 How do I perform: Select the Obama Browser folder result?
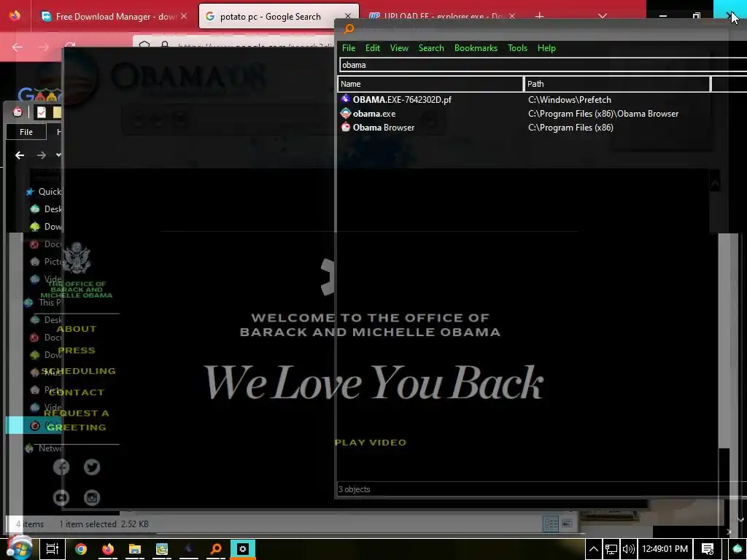384,128
